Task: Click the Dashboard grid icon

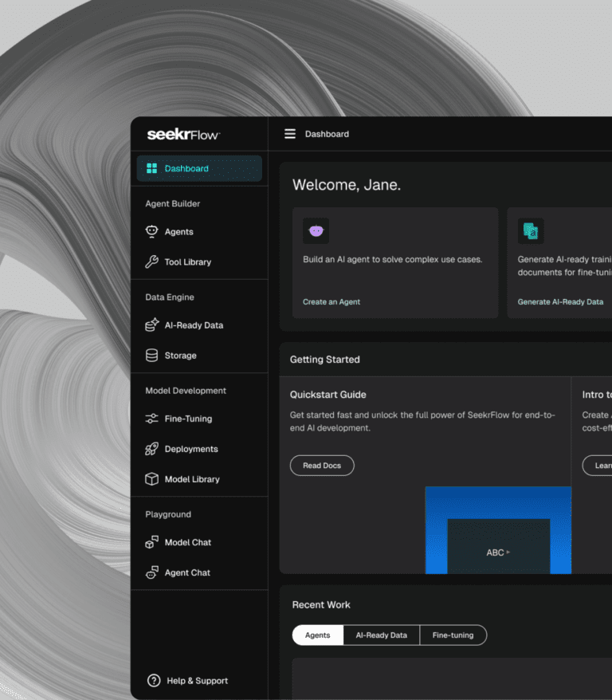Action: coord(151,168)
